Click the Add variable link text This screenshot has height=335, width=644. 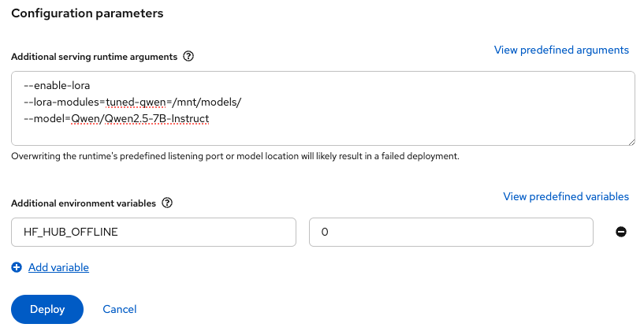(x=58, y=268)
